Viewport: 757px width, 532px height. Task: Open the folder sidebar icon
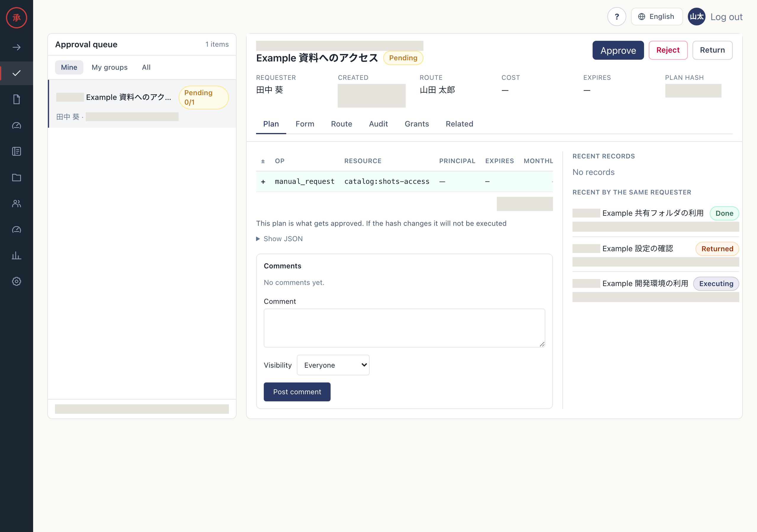click(x=17, y=177)
